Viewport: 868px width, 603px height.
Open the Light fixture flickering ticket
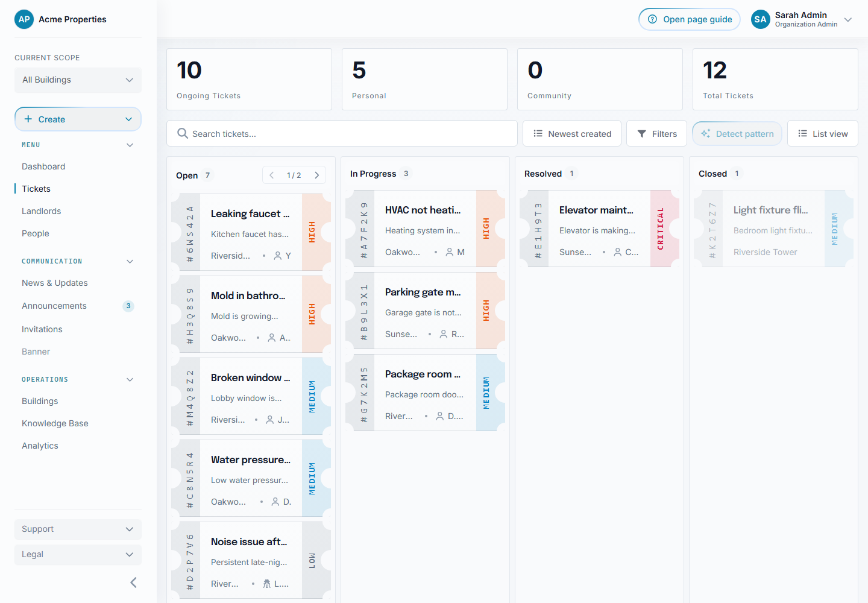pyautogui.click(x=773, y=229)
